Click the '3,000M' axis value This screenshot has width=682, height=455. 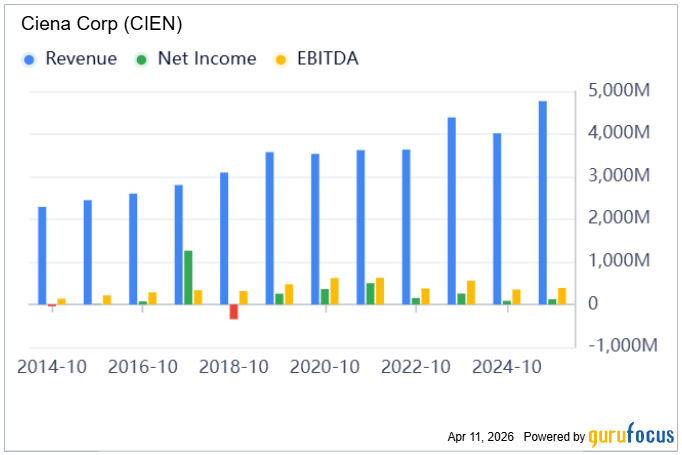(619, 175)
